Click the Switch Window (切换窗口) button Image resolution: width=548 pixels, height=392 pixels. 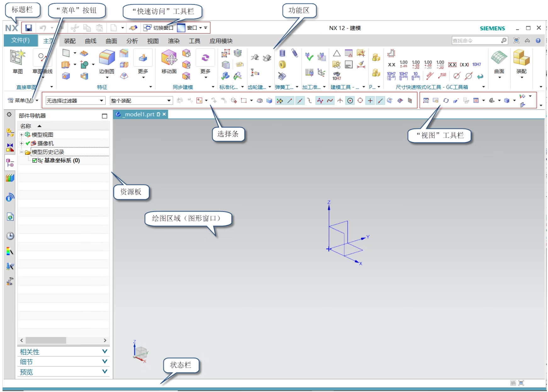click(x=159, y=28)
